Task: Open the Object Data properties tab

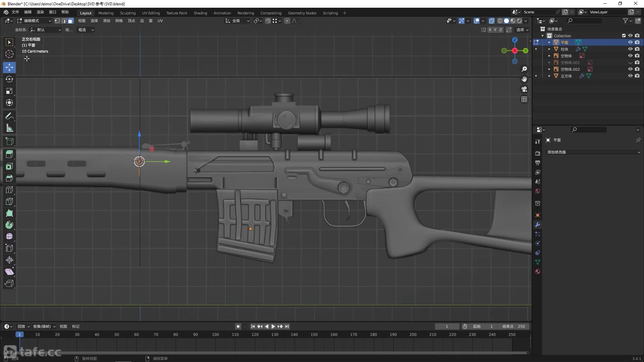Action: tap(538, 262)
